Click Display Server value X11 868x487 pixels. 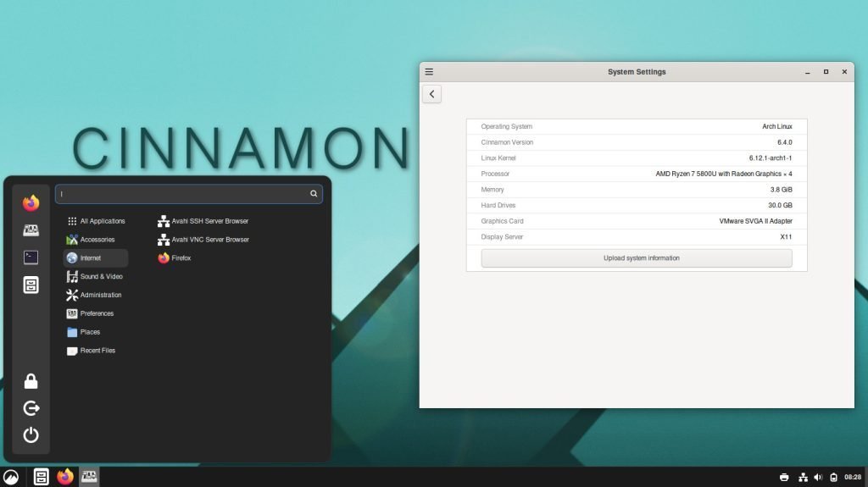(x=786, y=237)
